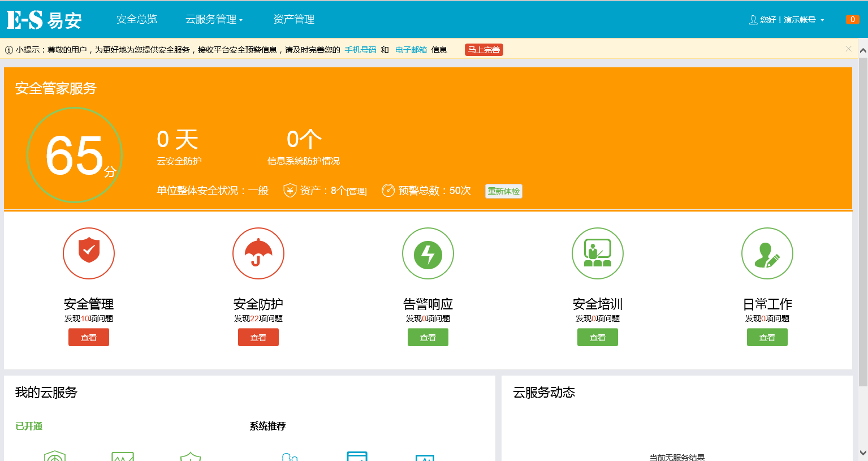This screenshot has width=868, height=461.
Task: Open the 演示帐号 user account dropdown
Action: [787, 20]
